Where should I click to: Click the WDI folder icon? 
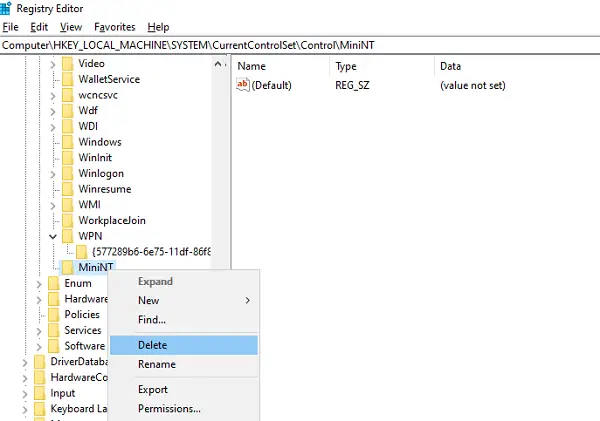(x=67, y=126)
